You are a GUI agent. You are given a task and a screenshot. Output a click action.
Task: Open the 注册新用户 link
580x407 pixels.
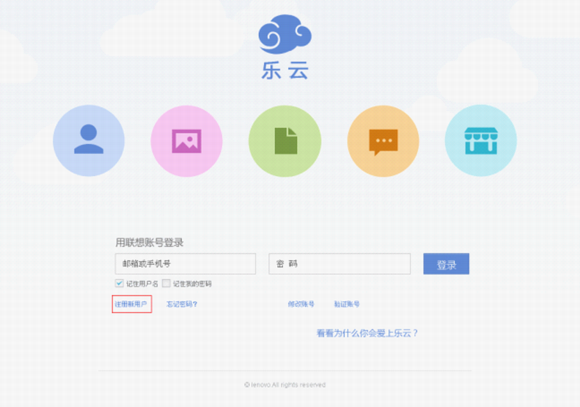click(131, 304)
